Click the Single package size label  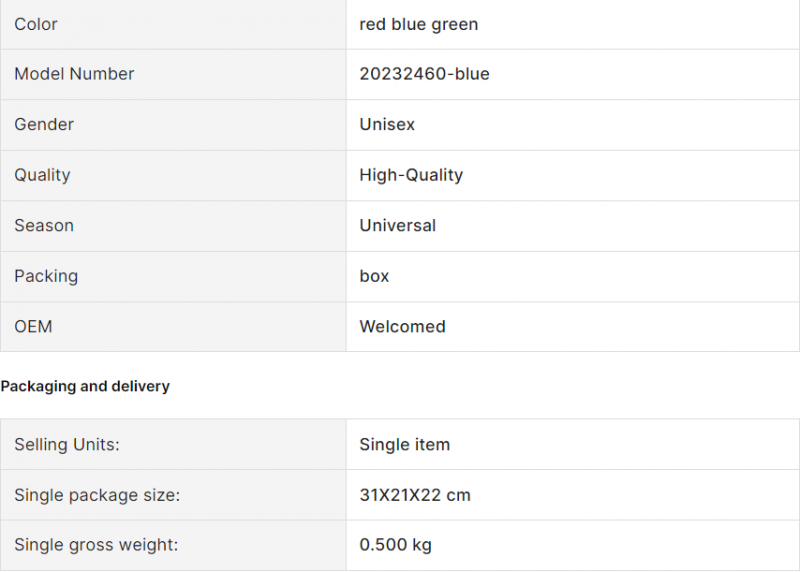coord(97,495)
